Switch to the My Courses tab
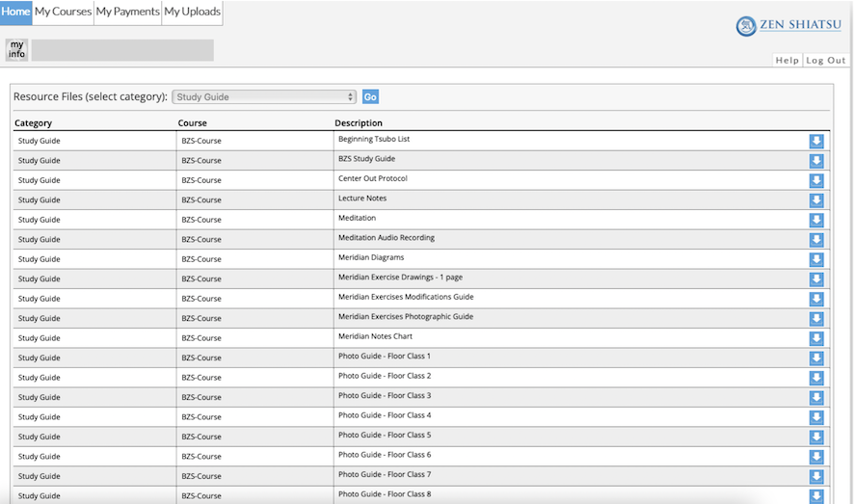Image resolution: width=854 pixels, height=504 pixels. coord(64,12)
